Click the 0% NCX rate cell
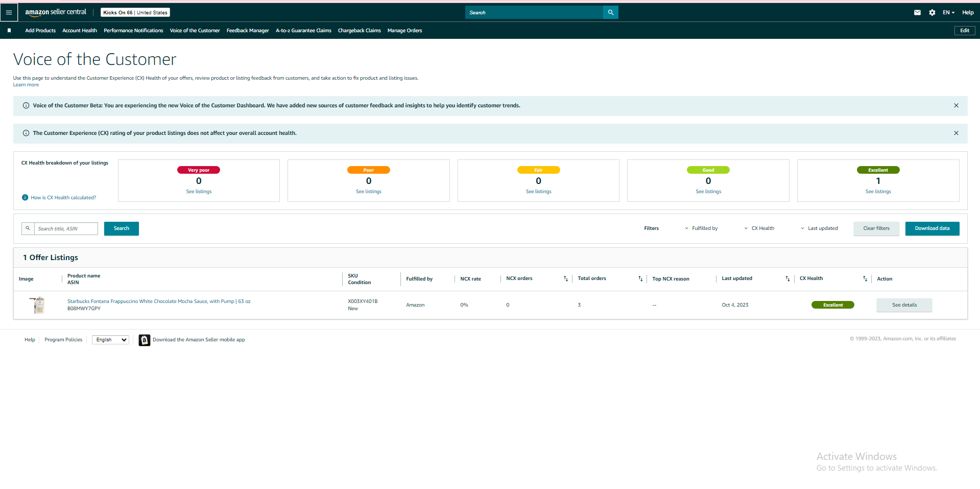The width and height of the screenshot is (980, 489). tap(464, 305)
